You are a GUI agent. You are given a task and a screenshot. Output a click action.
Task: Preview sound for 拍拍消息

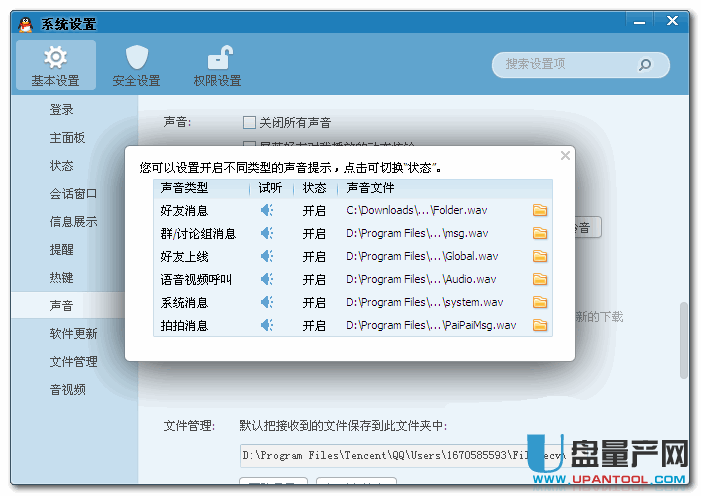(x=267, y=325)
